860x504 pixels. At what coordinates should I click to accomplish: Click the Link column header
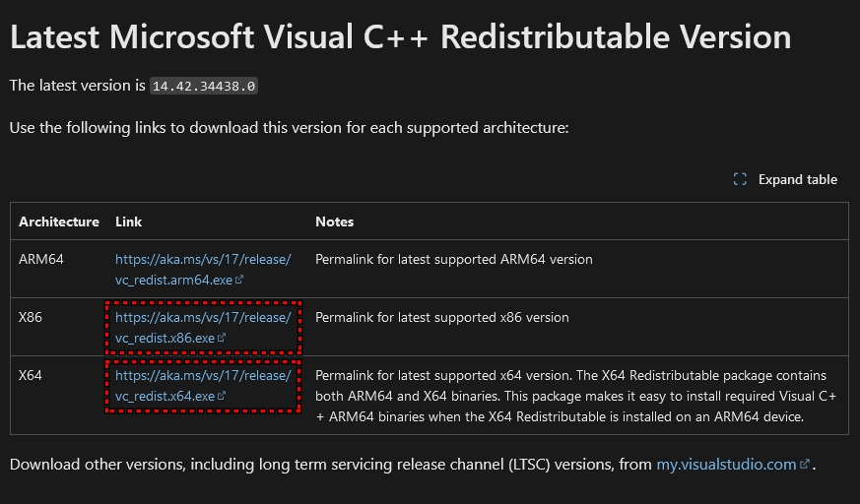(x=128, y=221)
